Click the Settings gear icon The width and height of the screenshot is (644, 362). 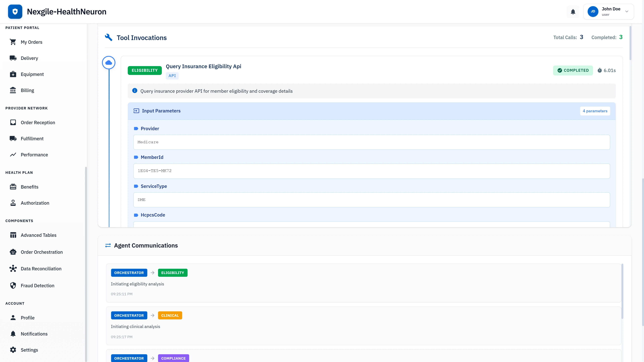(13, 350)
